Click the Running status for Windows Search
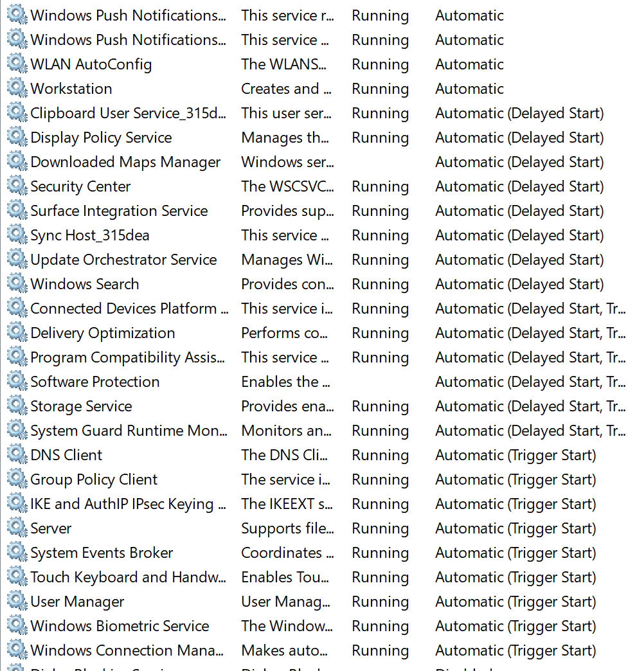Viewport: 644px width, 671px height. tap(380, 285)
